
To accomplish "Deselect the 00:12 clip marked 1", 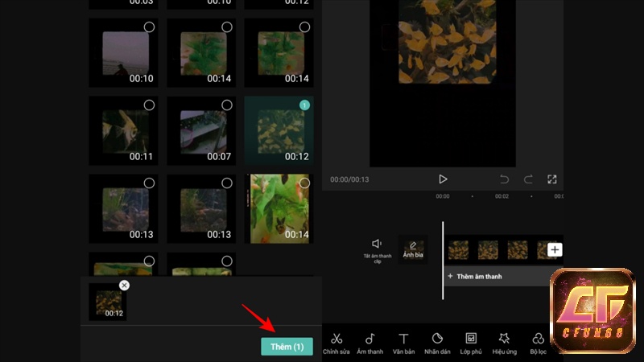I will [x=304, y=105].
